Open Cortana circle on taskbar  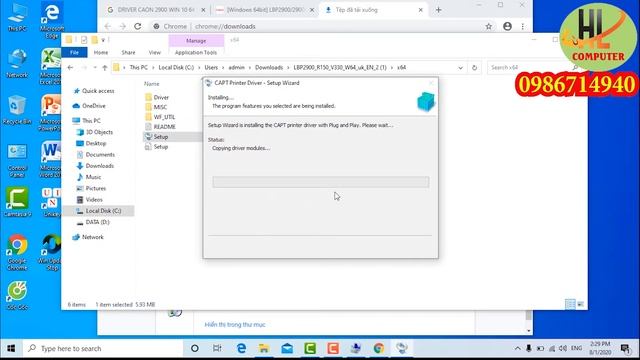click(195, 349)
